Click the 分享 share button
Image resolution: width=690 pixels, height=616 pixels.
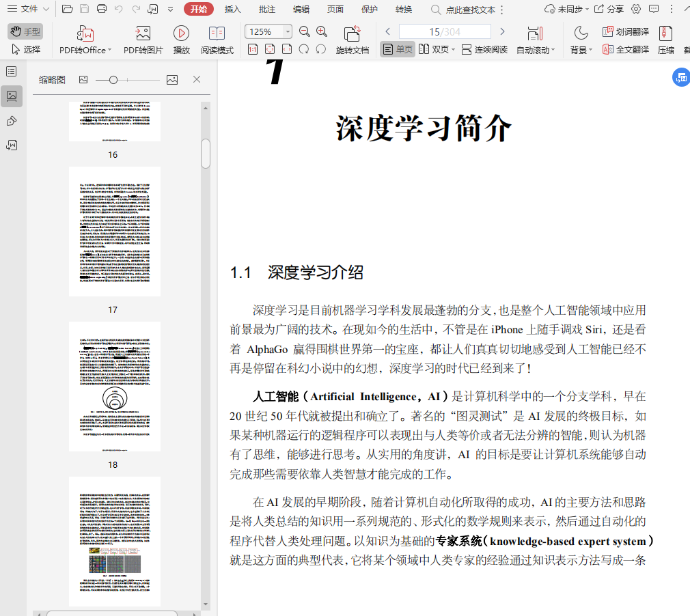point(609,9)
